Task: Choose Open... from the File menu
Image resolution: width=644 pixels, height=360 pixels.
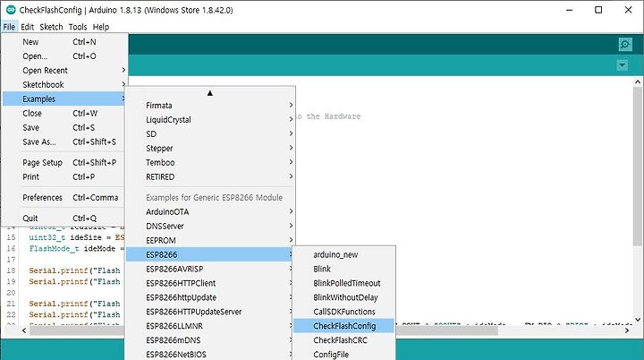Action: (64, 56)
